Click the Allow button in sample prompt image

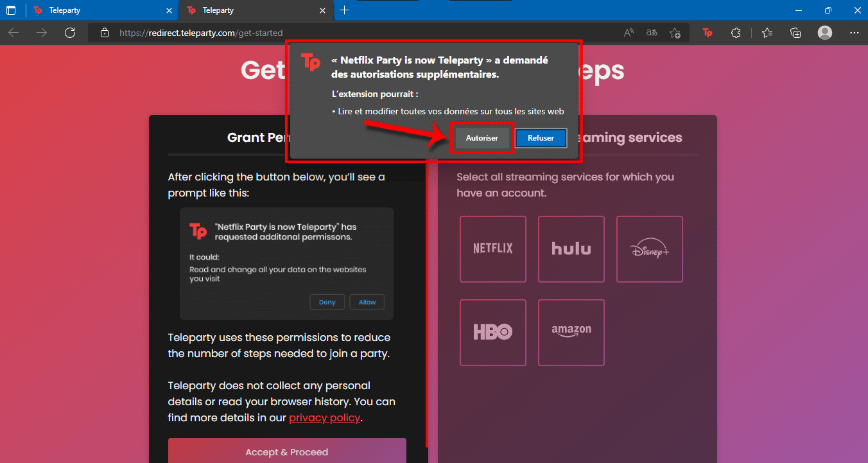[367, 302]
